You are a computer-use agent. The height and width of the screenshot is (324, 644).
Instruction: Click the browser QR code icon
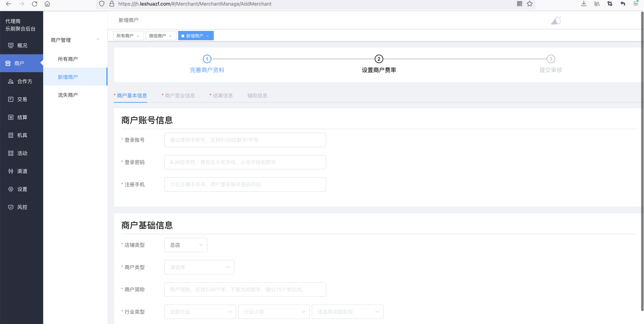(520, 4)
